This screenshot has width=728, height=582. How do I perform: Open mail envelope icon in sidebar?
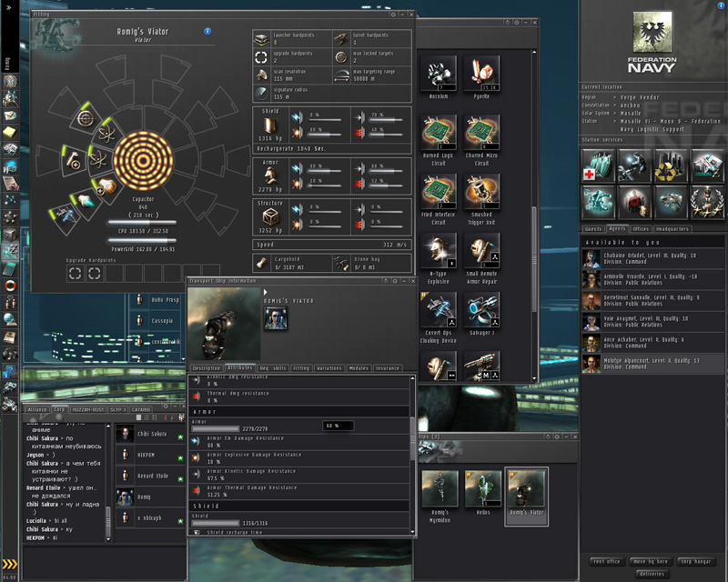(10, 116)
